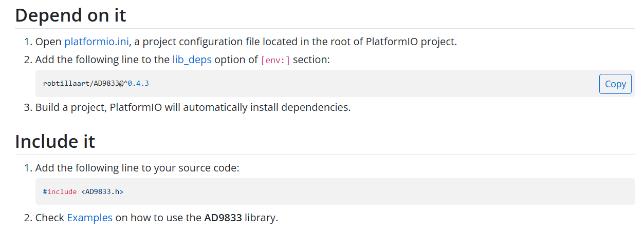The image size is (644, 231).
Task: Follow the lib_deps option link
Action: pyautogui.click(x=192, y=60)
